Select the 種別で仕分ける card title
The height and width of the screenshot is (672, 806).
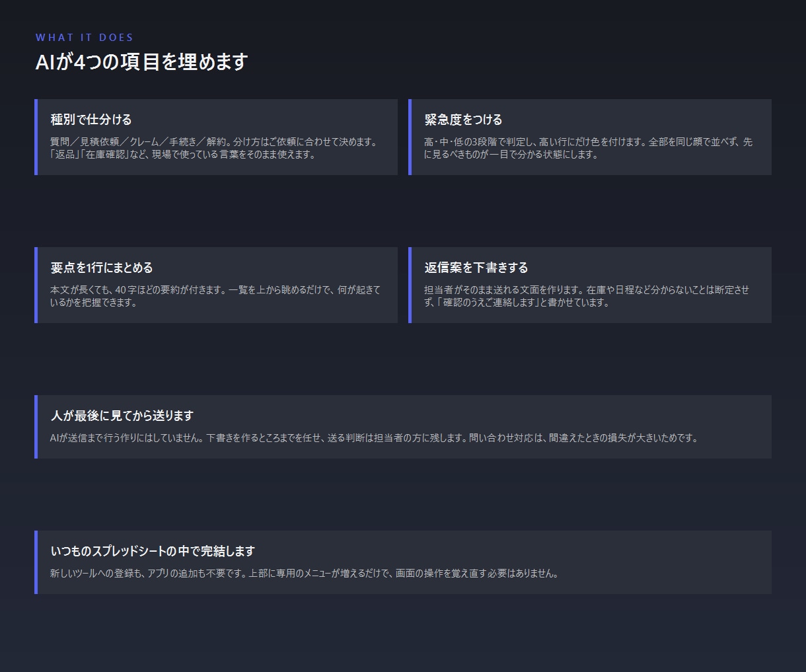[91, 120]
